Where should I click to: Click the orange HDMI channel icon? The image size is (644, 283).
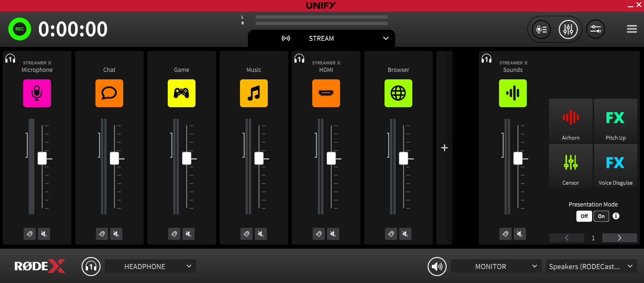click(x=326, y=93)
